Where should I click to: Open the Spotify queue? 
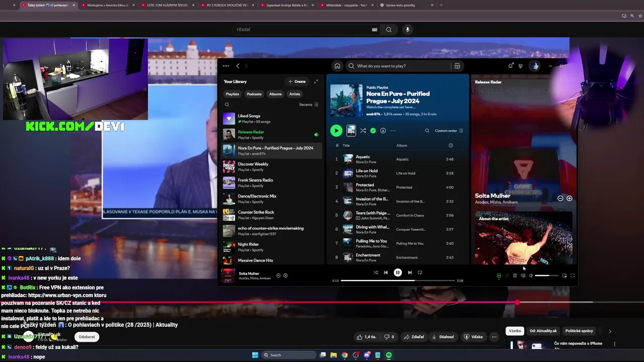(x=515, y=276)
